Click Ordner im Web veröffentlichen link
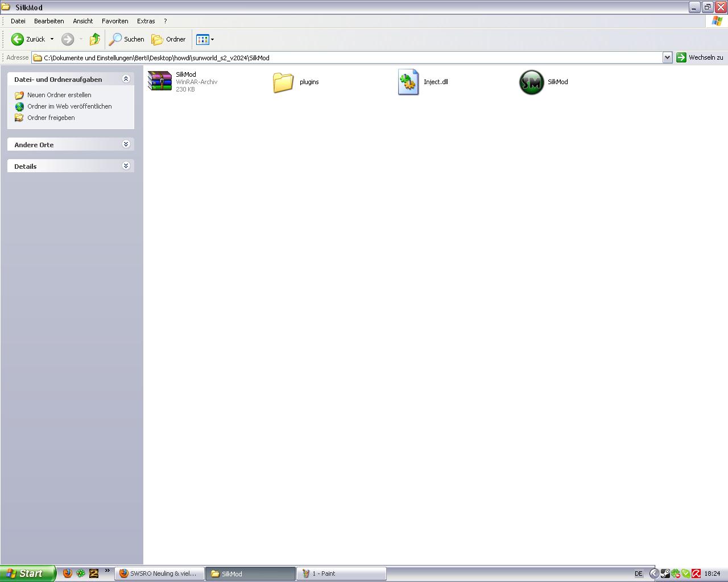This screenshot has width=728, height=582. click(69, 106)
